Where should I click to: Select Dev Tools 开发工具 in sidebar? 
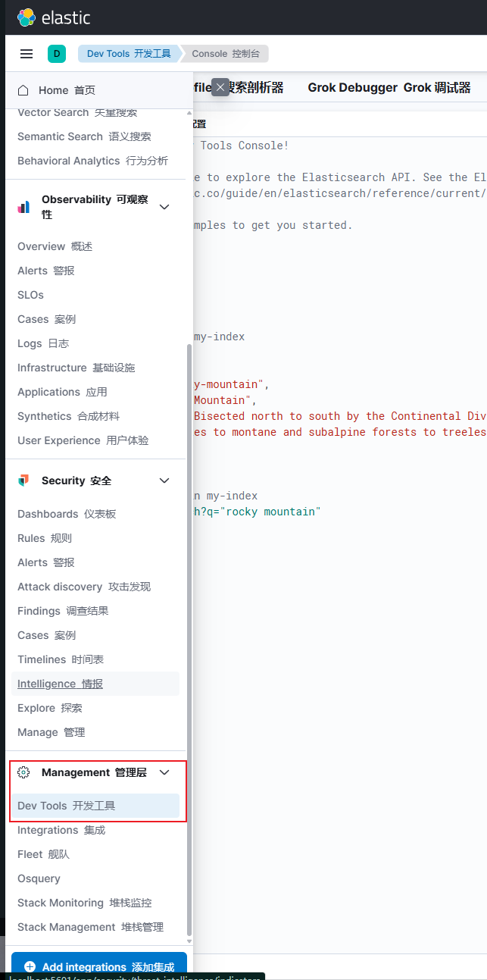tap(95, 806)
